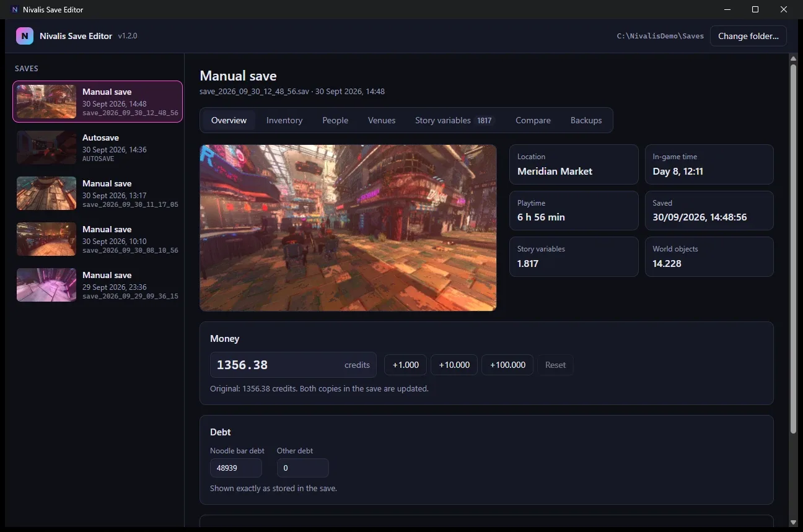803x532 pixels.
Task: Click the Saved value 30/09/2026, 14:48:56
Action: tap(700, 217)
